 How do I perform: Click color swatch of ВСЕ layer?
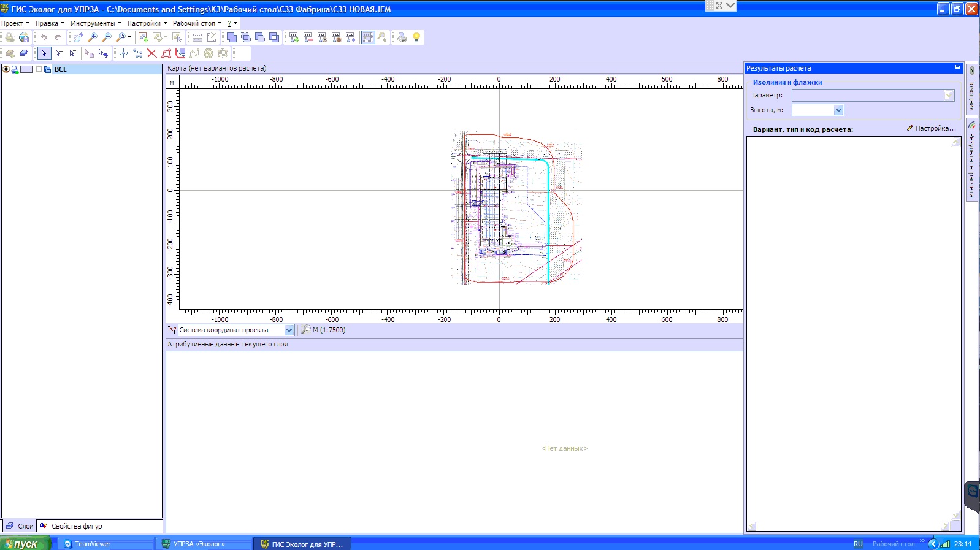[x=26, y=69]
